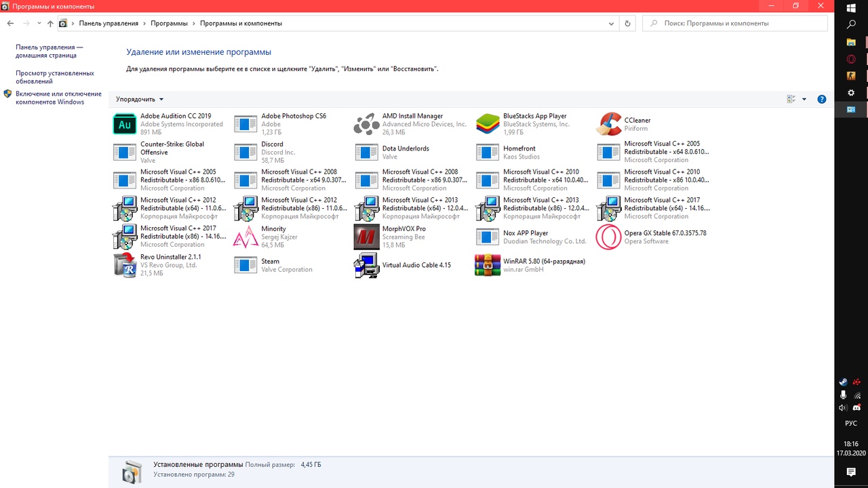Open the Opera GX taskbar icon
The height and width of the screenshot is (488, 868).
851,59
